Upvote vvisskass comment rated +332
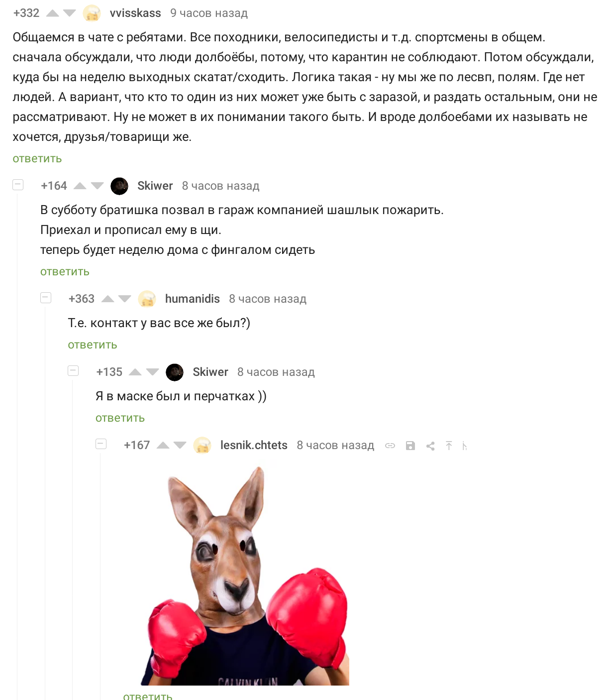The width and height of the screenshot is (609, 700). [53, 13]
